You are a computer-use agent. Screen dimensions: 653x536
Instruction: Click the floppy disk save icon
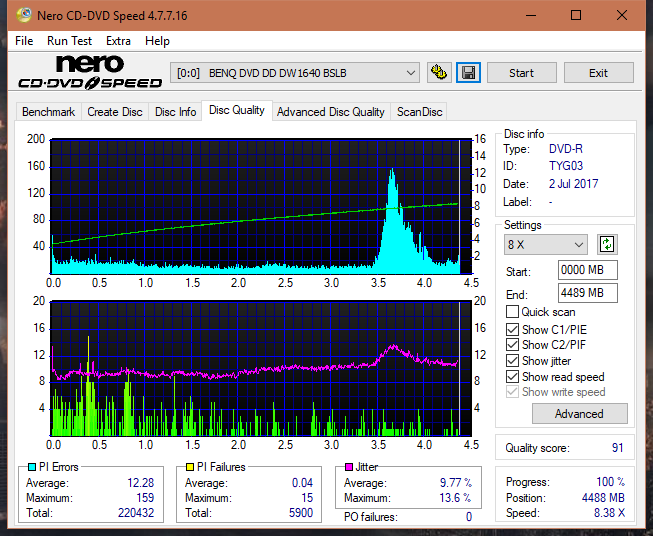468,73
